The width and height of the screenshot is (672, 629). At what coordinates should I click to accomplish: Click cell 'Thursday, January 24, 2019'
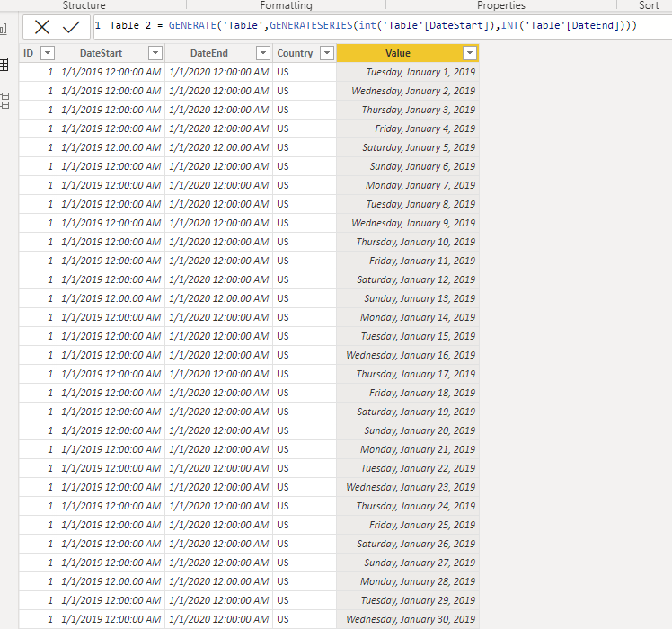[x=408, y=506]
